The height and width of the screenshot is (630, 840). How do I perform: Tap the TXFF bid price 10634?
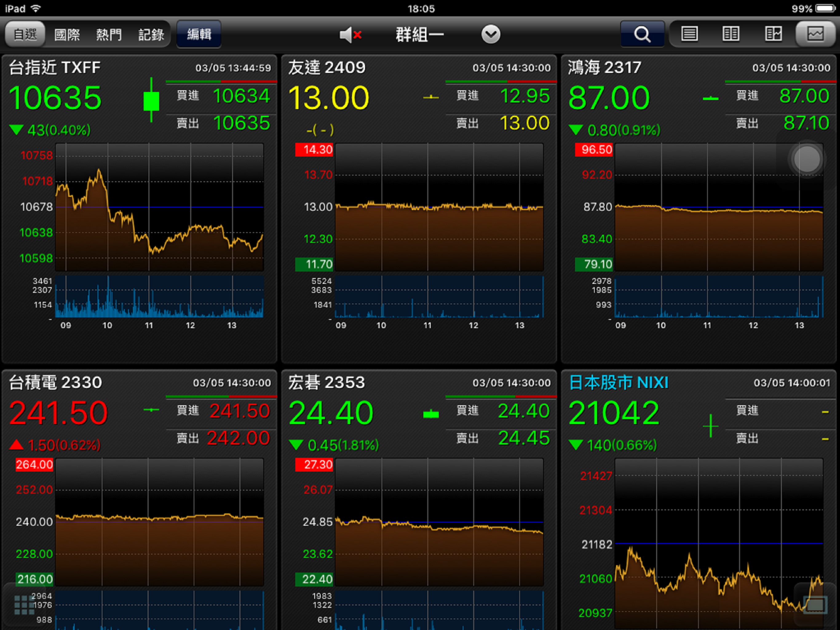pyautogui.click(x=242, y=96)
